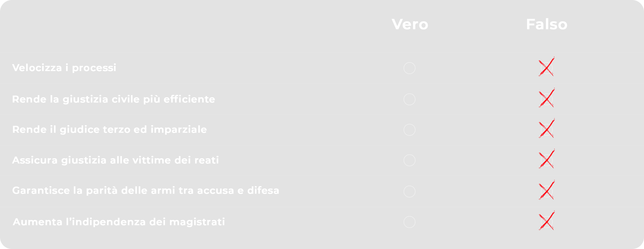Select Falso for Velocizza i processi

546,68
